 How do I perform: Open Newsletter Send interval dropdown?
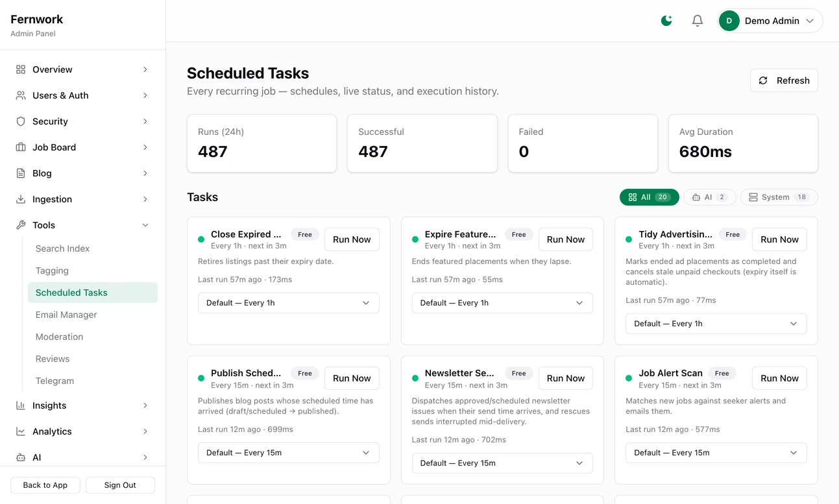502,463
